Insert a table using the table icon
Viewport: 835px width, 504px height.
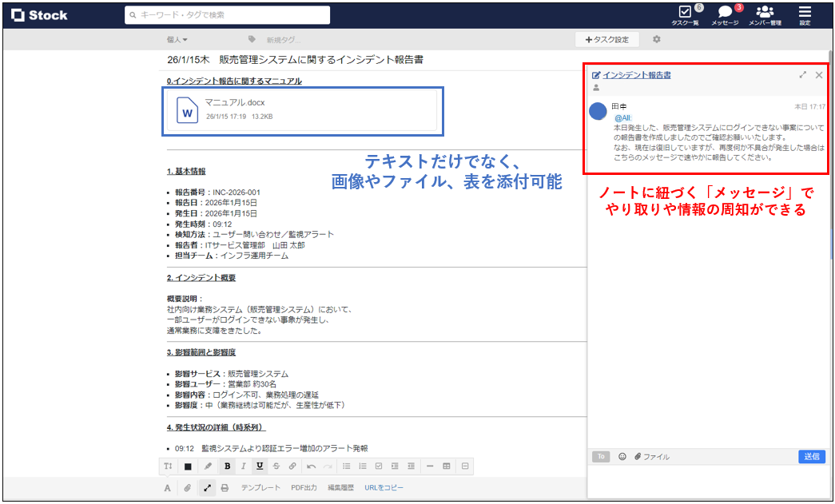click(x=447, y=466)
